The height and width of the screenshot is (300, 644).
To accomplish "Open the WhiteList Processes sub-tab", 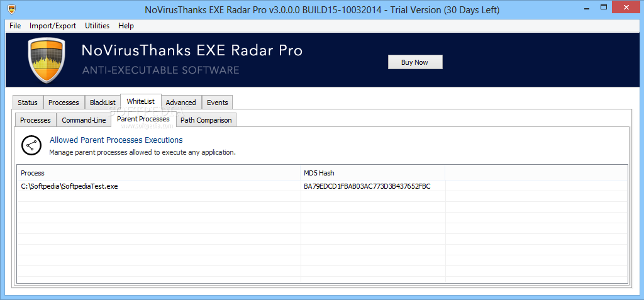I will click(35, 120).
